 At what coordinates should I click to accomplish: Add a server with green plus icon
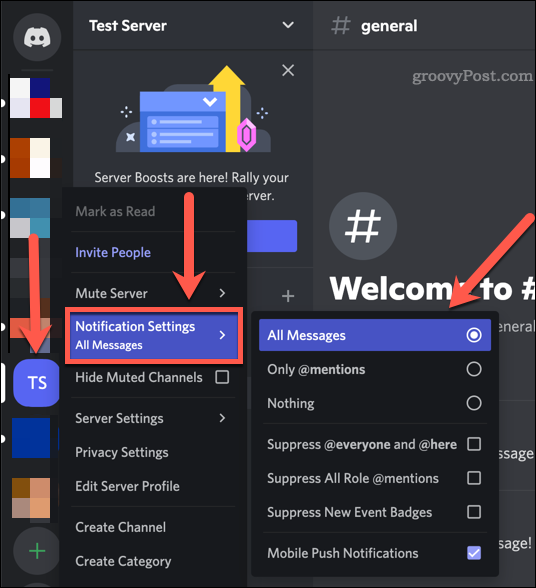pyautogui.click(x=37, y=551)
